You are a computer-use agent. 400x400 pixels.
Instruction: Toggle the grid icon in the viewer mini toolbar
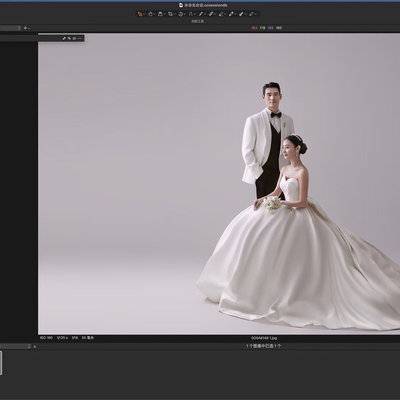point(74,38)
